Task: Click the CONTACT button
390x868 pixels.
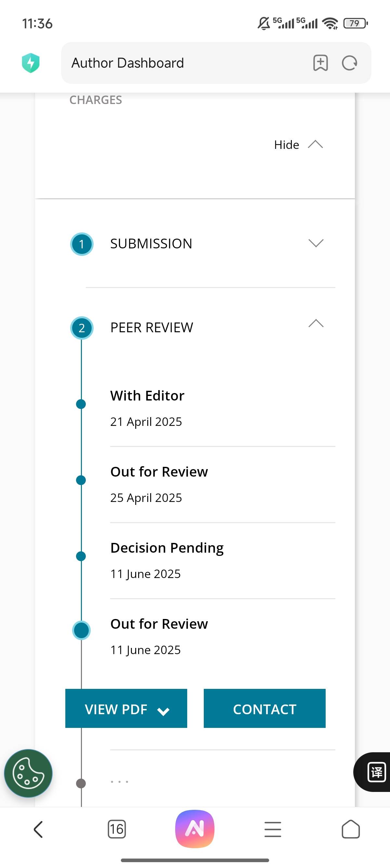Action: (265, 708)
